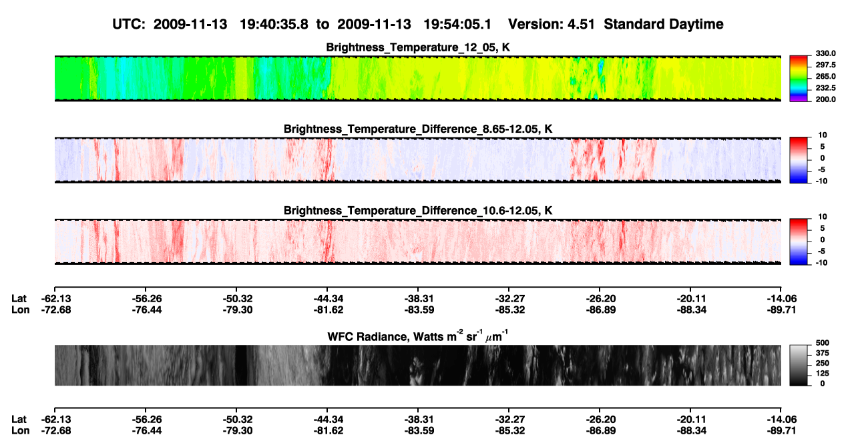Viewport: 868px width, 445px height.
Task: Click the "125" label on the WFC colorbar
Action: tap(821, 374)
